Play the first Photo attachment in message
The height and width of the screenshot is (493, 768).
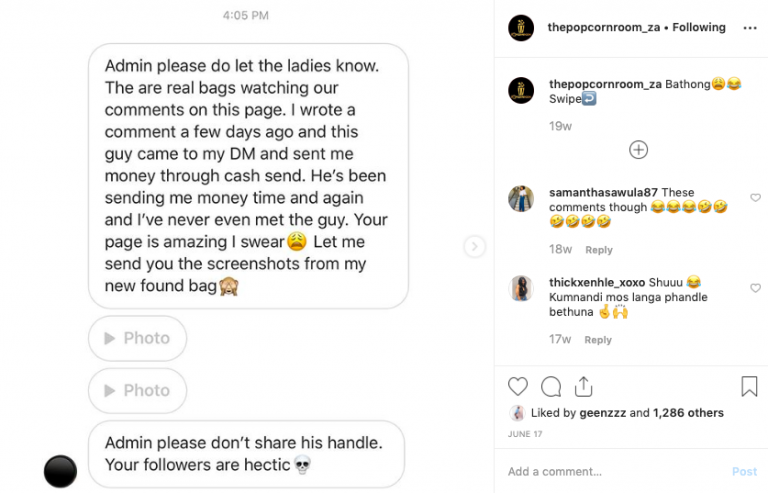tap(137, 338)
